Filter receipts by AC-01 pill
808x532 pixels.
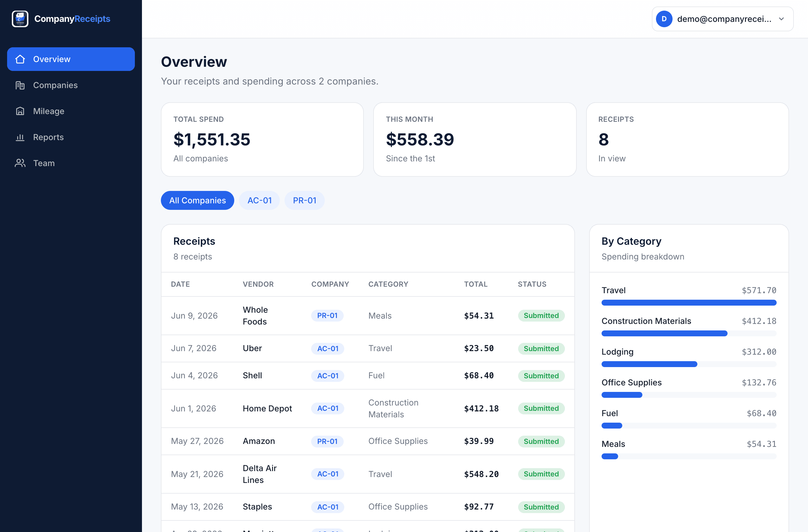tap(259, 200)
